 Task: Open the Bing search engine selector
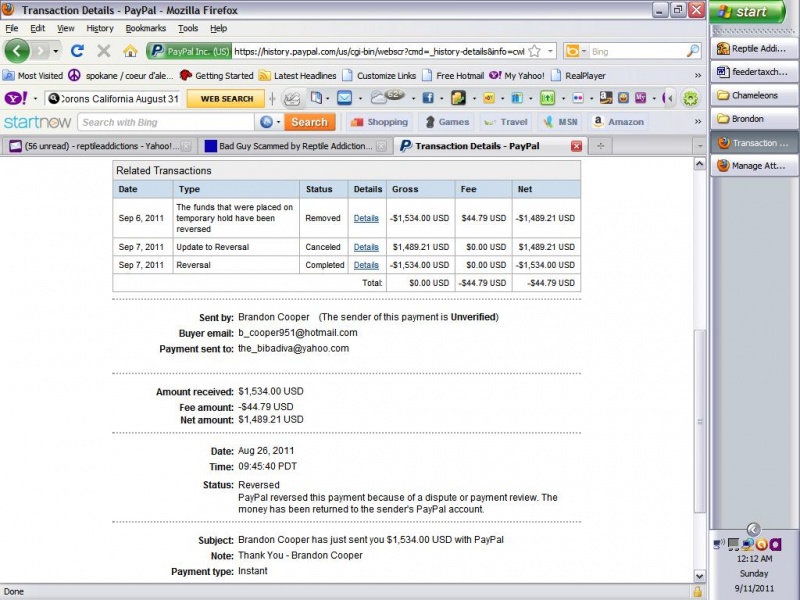pyautogui.click(x=576, y=51)
